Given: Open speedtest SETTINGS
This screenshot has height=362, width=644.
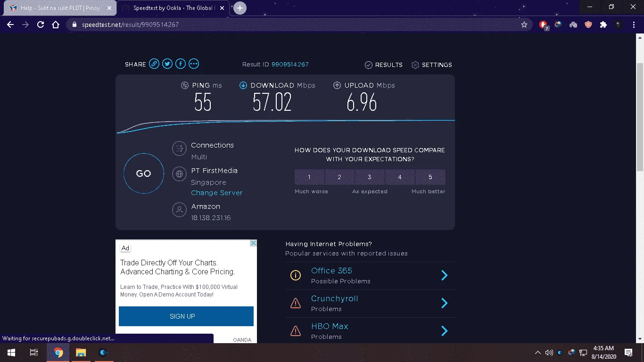Looking at the screenshot, I should (x=432, y=65).
